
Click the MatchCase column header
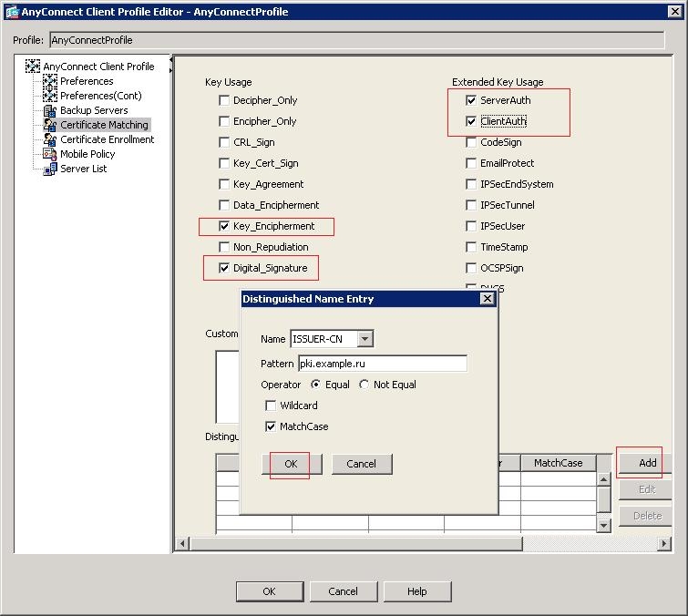pyautogui.click(x=558, y=463)
